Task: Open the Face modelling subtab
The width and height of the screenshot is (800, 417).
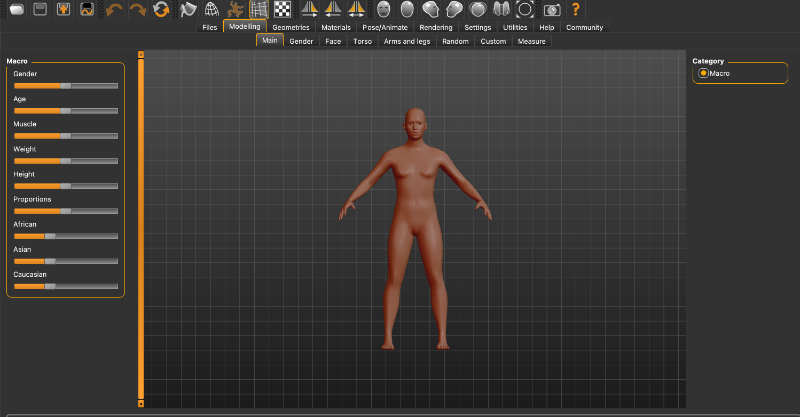Action: click(x=333, y=41)
